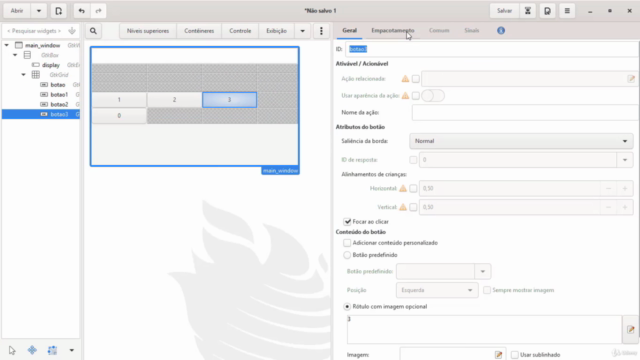Click the warning icon next to Usar aparência da ação
This screenshot has height=360, width=640.
[x=405, y=96]
